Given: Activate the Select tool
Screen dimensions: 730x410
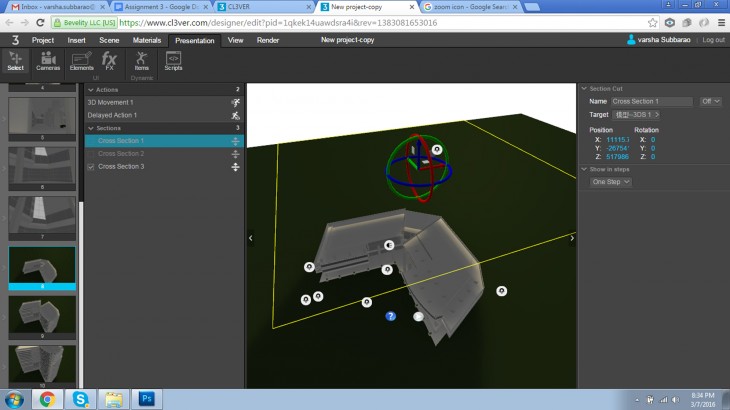Looking at the screenshot, I should click(x=15, y=61).
